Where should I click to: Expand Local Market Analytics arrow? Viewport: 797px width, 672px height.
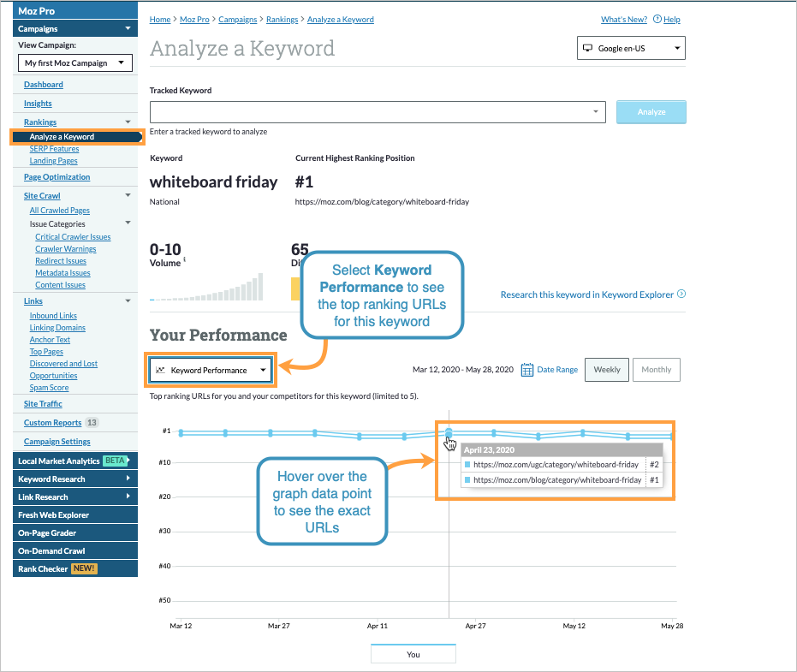point(128,460)
